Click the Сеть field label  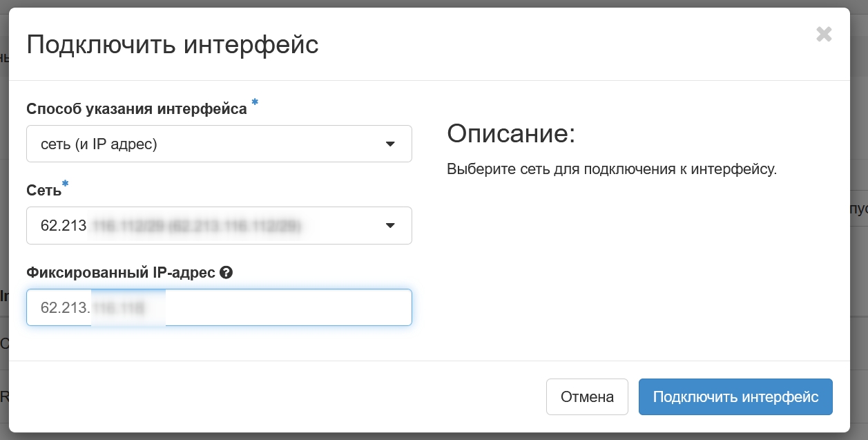[44, 191]
